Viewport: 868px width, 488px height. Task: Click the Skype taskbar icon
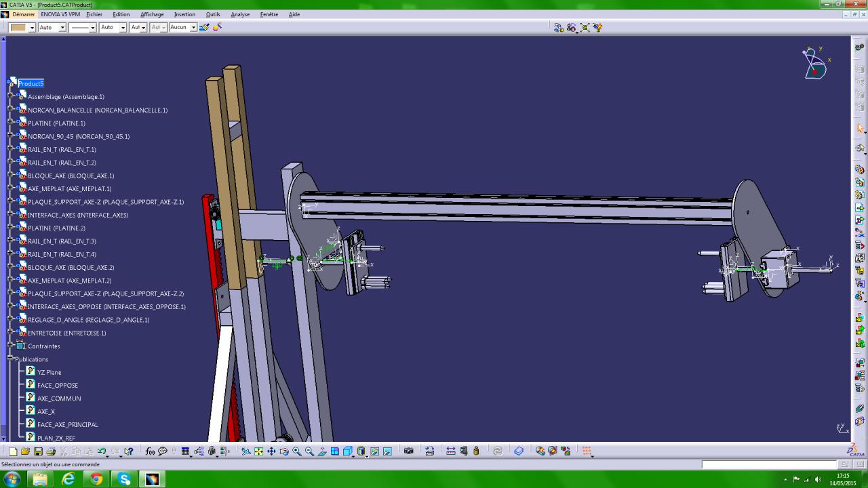coord(124,479)
